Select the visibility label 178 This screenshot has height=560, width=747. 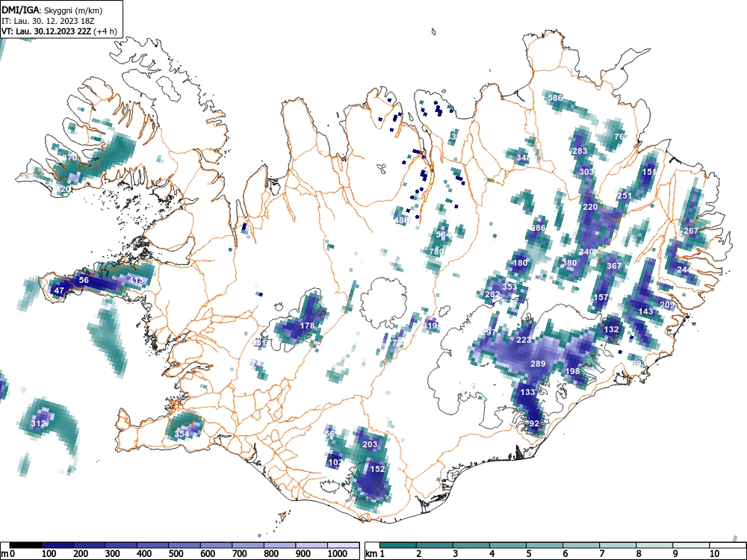[x=307, y=326]
